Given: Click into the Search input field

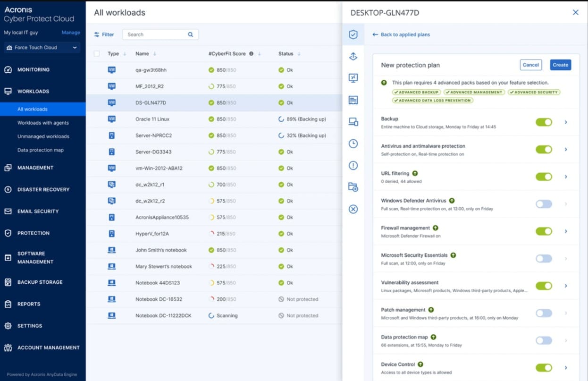Looking at the screenshot, I should tap(160, 34).
